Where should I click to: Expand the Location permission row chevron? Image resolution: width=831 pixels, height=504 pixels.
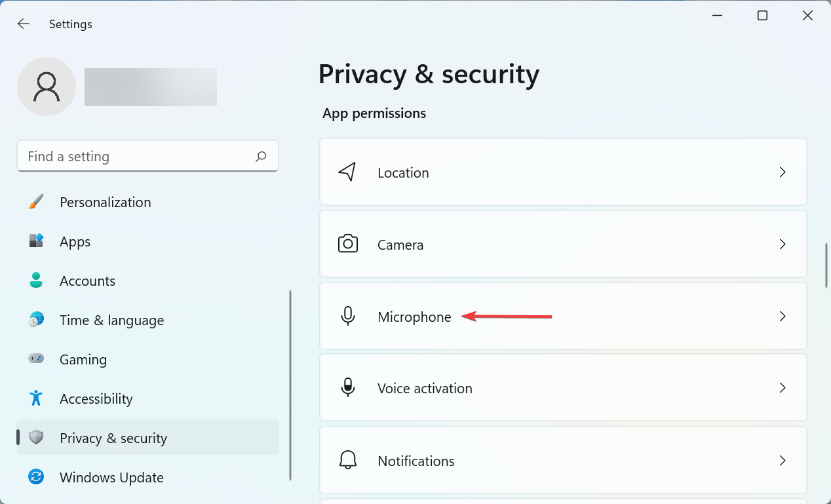783,172
